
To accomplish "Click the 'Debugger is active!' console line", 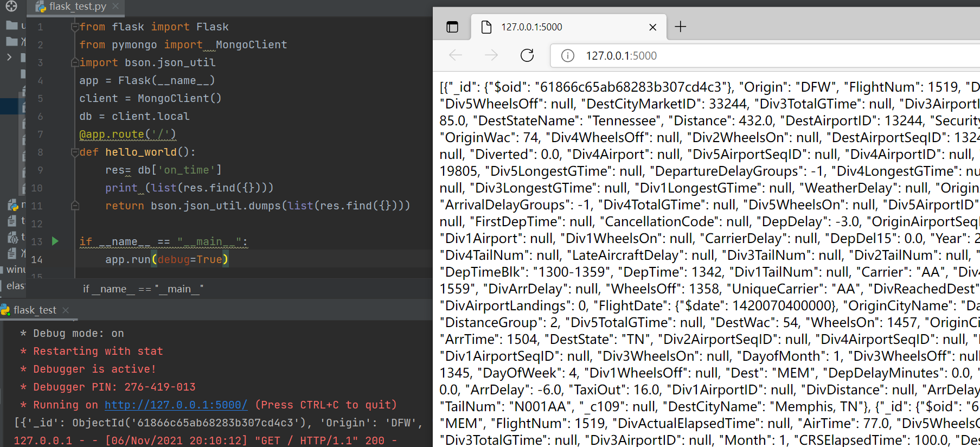I will coord(88,369).
